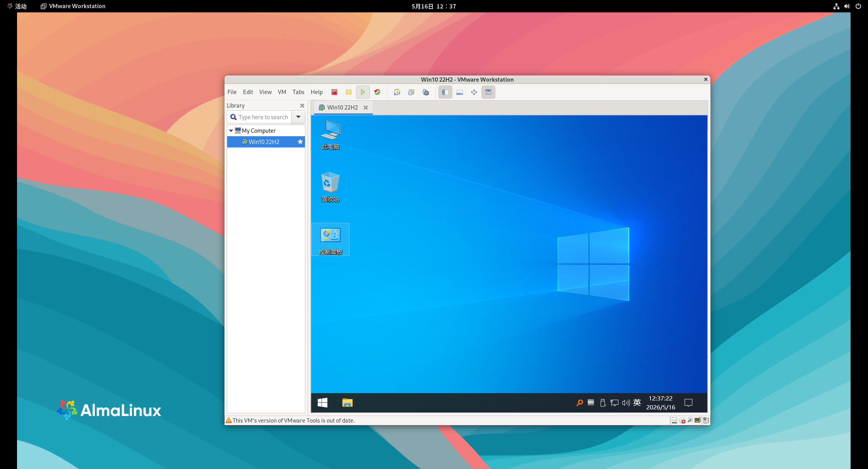The height and width of the screenshot is (469, 868).
Task: Switch the 英 input method indicator
Action: point(637,402)
